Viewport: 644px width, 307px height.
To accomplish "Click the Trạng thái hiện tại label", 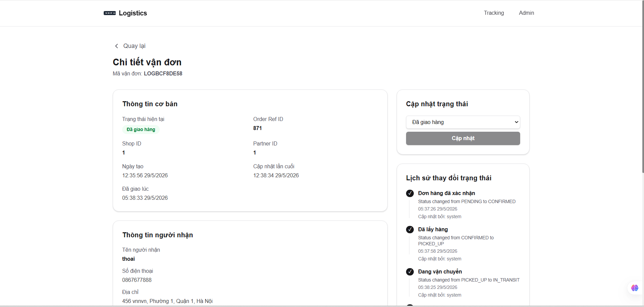I will click(143, 119).
